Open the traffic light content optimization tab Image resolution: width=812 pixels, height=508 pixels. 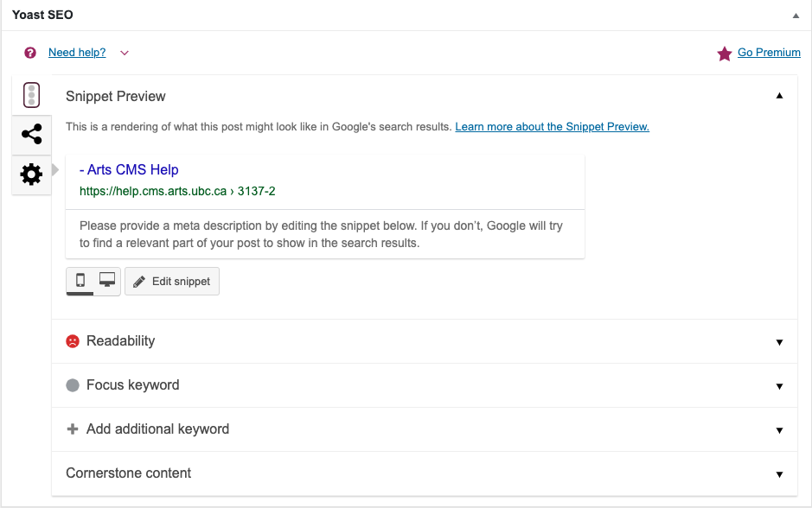pyautogui.click(x=31, y=94)
